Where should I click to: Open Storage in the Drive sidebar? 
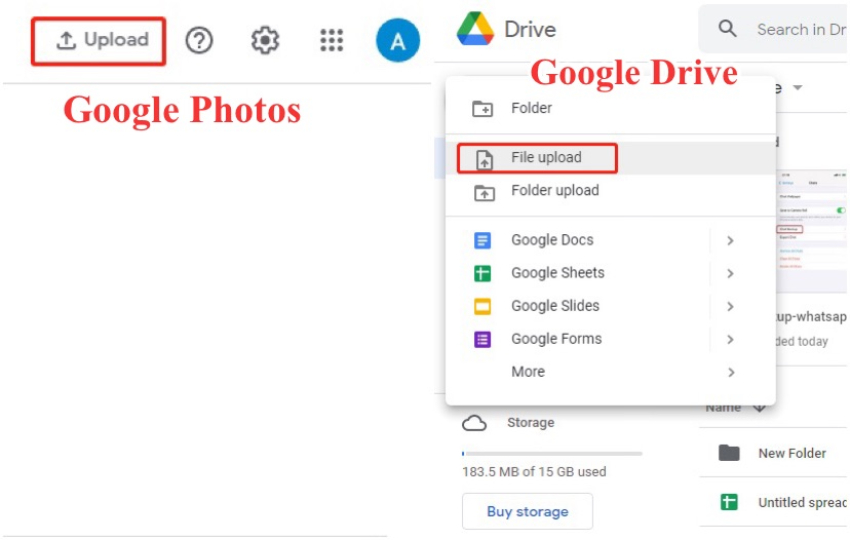pyautogui.click(x=530, y=422)
